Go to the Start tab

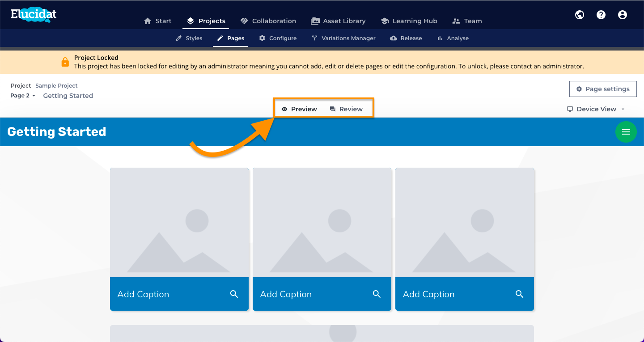click(158, 21)
